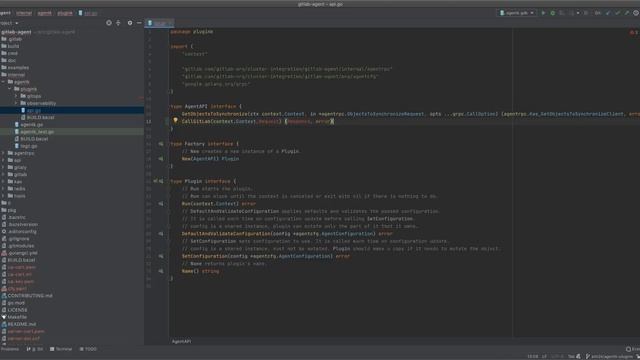The height and width of the screenshot is (360, 640).
Task: Expand the observability folder
Action: pos(17,103)
